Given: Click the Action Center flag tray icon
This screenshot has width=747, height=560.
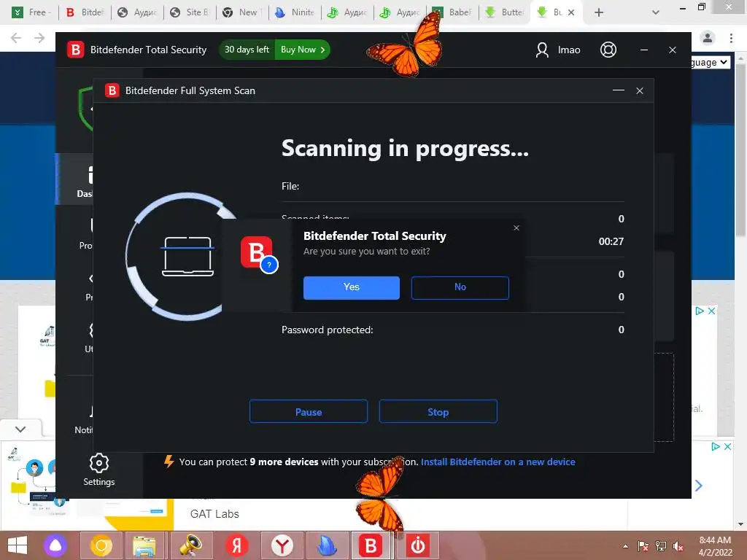Looking at the screenshot, I should click(x=643, y=546).
